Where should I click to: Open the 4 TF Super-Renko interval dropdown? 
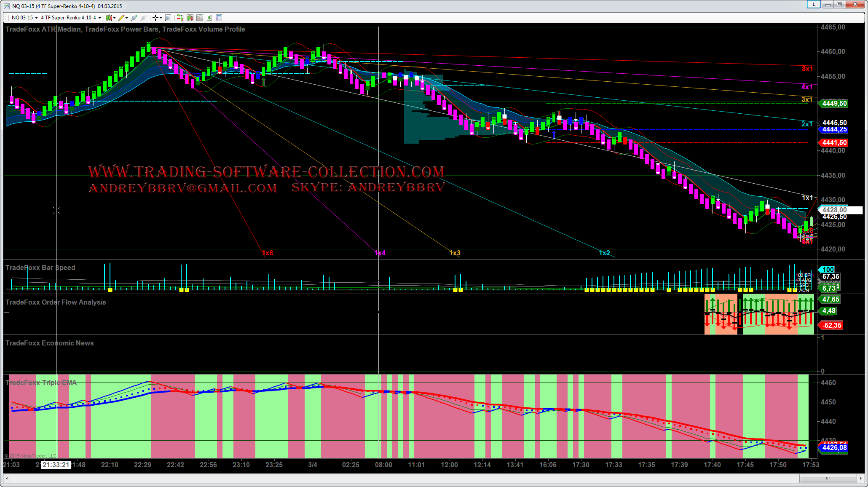click(x=70, y=18)
